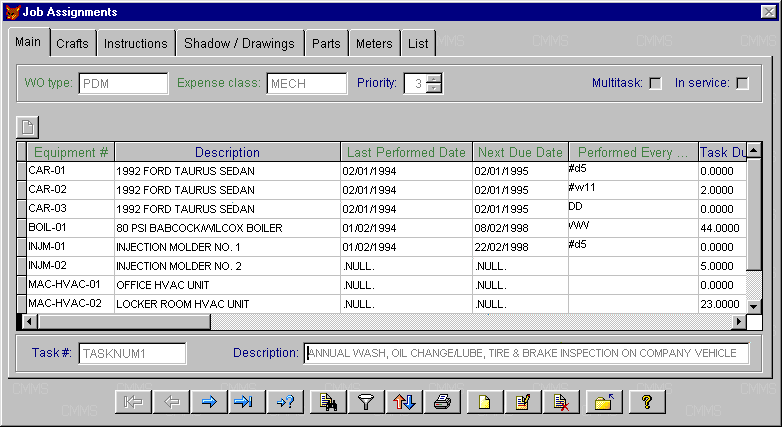Go to the next record arrow

209,402
